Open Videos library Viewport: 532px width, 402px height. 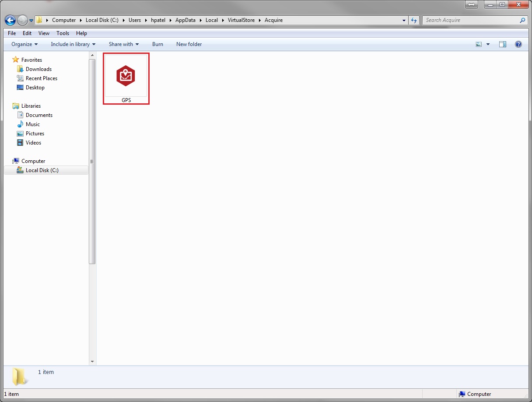point(33,143)
